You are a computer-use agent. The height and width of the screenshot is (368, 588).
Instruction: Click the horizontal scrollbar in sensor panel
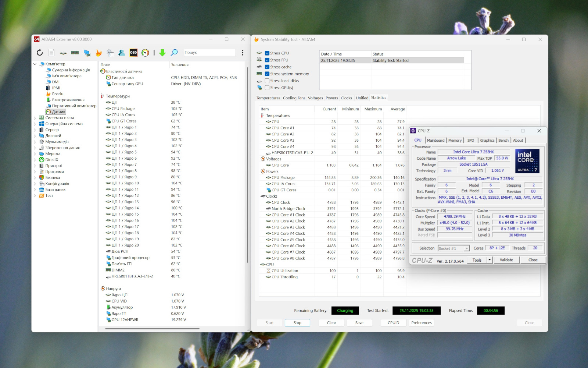(x=153, y=329)
